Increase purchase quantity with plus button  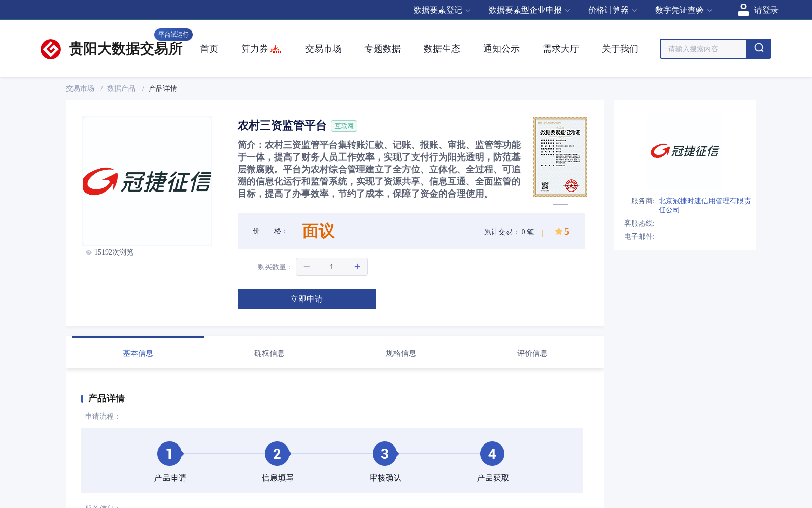point(357,267)
